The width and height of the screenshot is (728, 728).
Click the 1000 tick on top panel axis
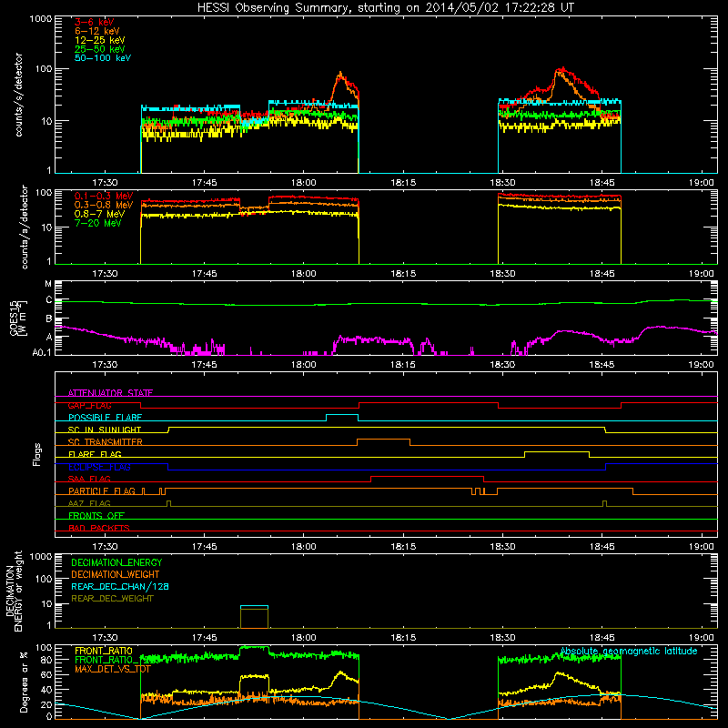pos(41,19)
